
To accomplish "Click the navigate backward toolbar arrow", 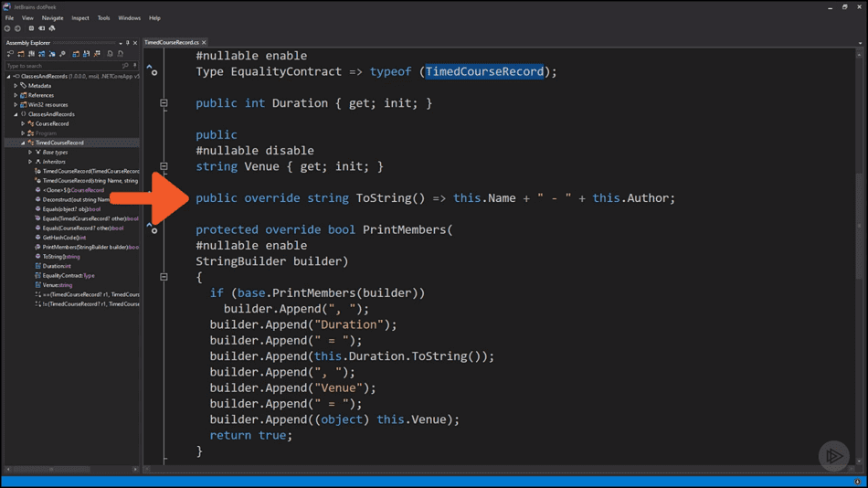I will pos(7,28).
